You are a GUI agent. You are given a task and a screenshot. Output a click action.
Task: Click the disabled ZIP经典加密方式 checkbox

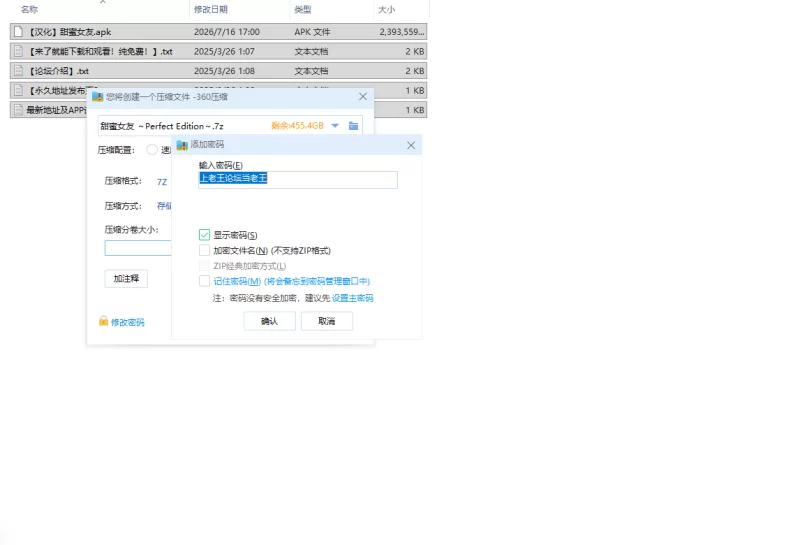[x=205, y=266]
